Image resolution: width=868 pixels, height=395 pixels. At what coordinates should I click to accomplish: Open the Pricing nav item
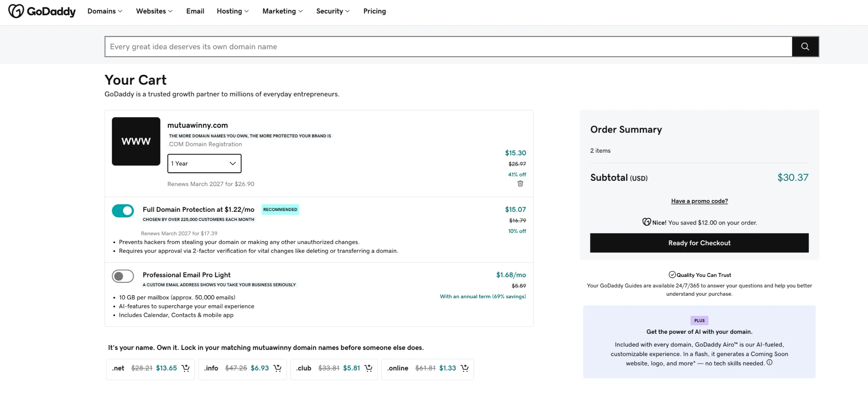[375, 11]
